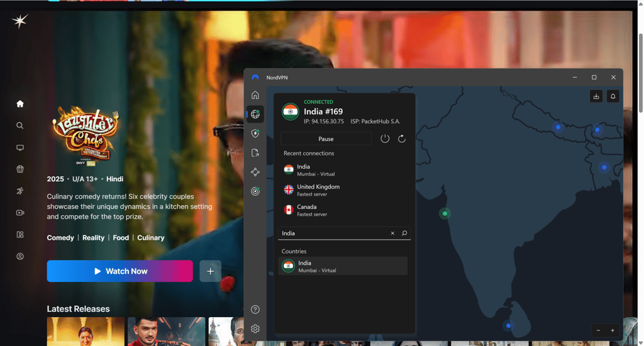Open NordVPN notifications bell
This screenshot has width=644, height=346.
click(x=613, y=96)
